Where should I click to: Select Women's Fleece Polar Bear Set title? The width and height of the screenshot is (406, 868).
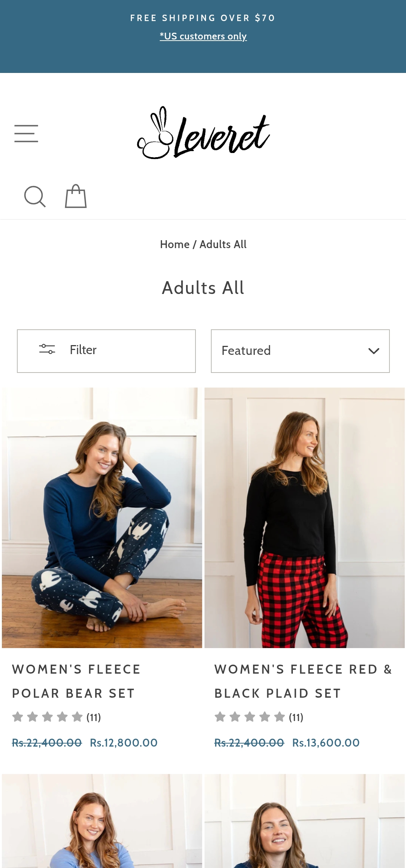pyautogui.click(x=76, y=681)
